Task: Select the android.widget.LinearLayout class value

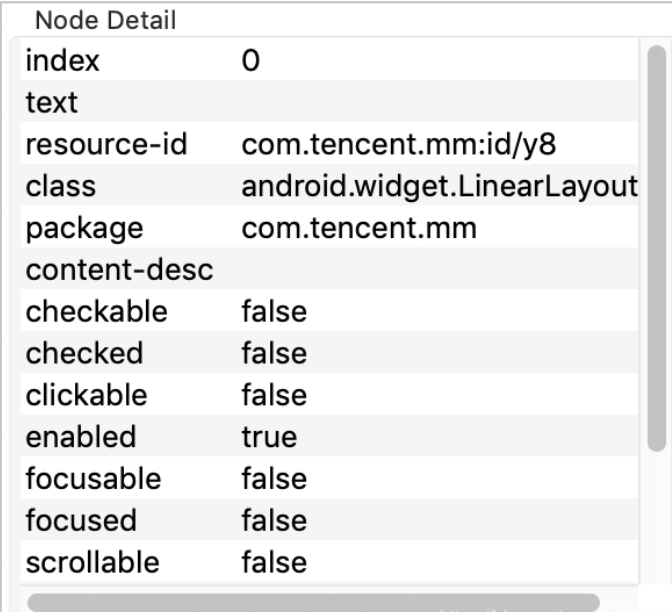Action: pos(438,187)
